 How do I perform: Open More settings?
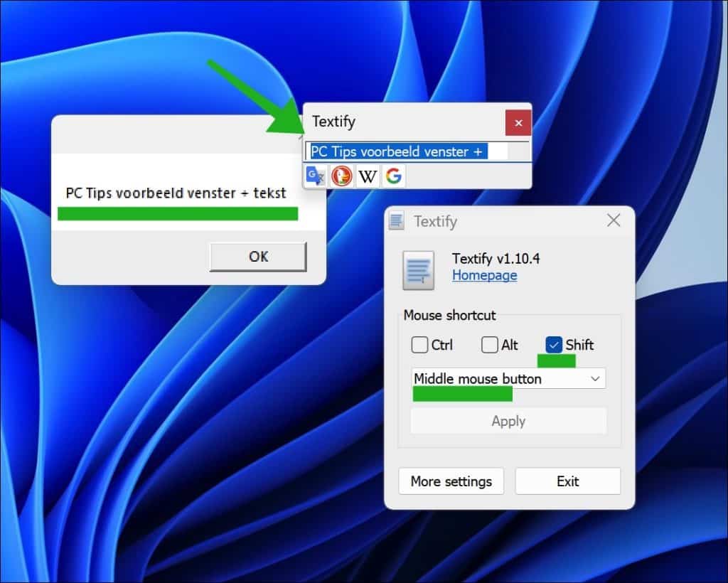(x=451, y=481)
